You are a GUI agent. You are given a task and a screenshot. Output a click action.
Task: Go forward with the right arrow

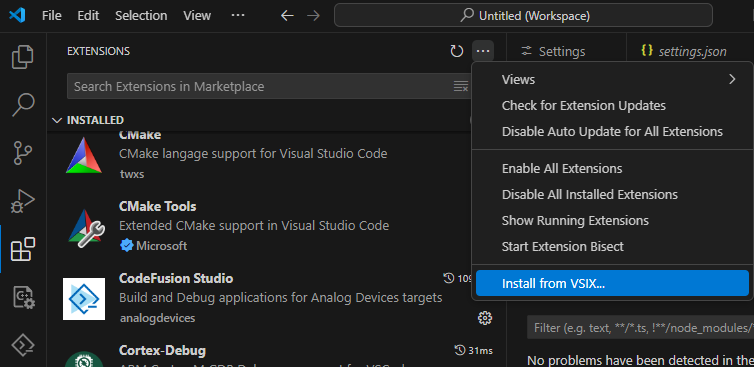click(314, 16)
